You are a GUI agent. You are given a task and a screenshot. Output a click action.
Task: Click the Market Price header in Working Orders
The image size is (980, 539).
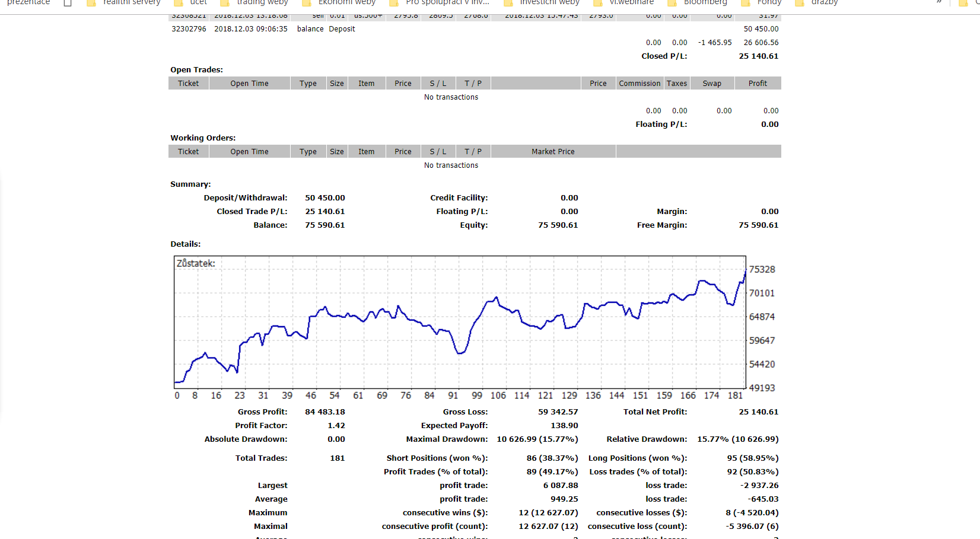tap(553, 152)
